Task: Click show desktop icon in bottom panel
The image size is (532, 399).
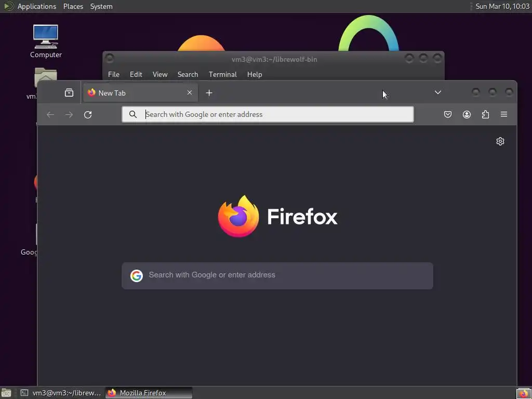Action: 6,393
